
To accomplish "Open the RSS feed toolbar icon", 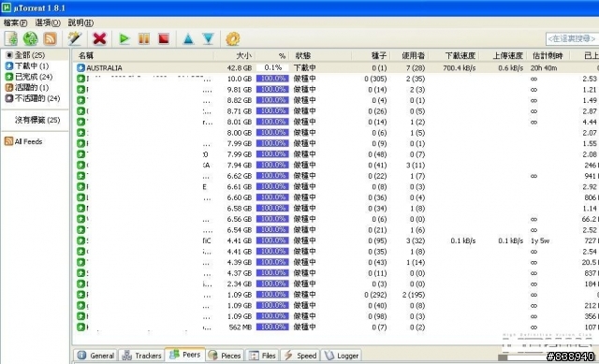I will coord(50,38).
